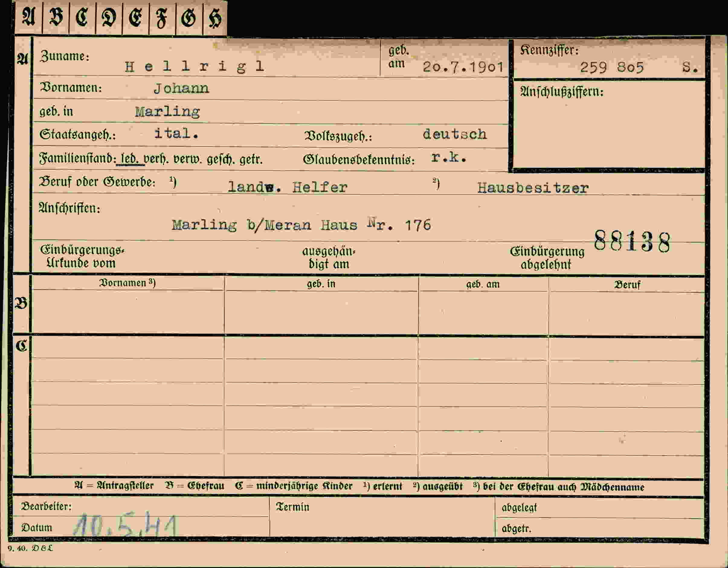
Task: Click the 'Anschriften:' label
Action: click(70, 208)
